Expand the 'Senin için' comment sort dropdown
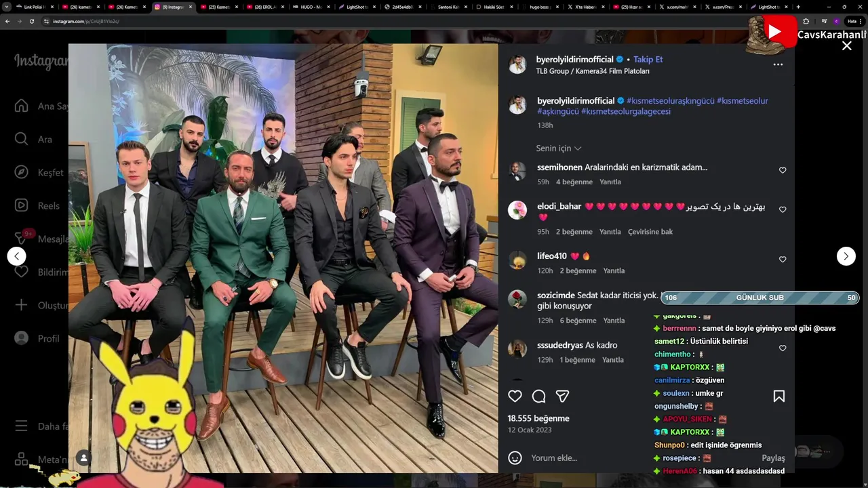The width and height of the screenshot is (868, 488). click(x=559, y=148)
